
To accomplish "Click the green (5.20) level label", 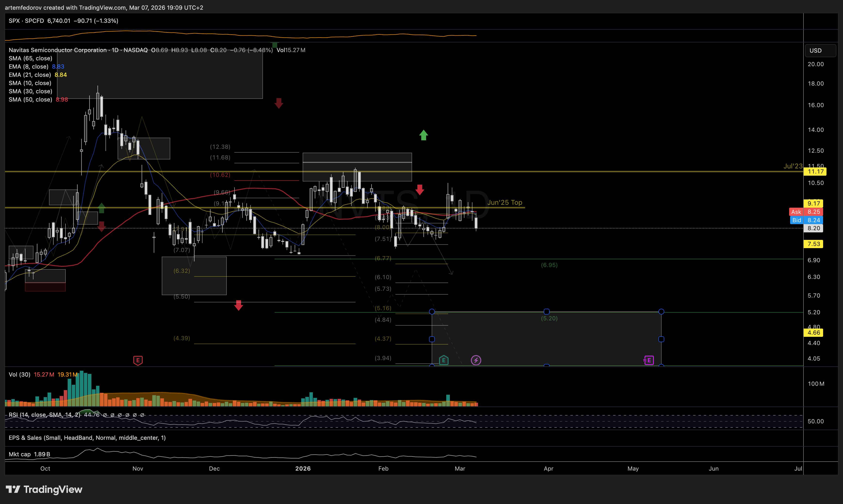I will (549, 318).
